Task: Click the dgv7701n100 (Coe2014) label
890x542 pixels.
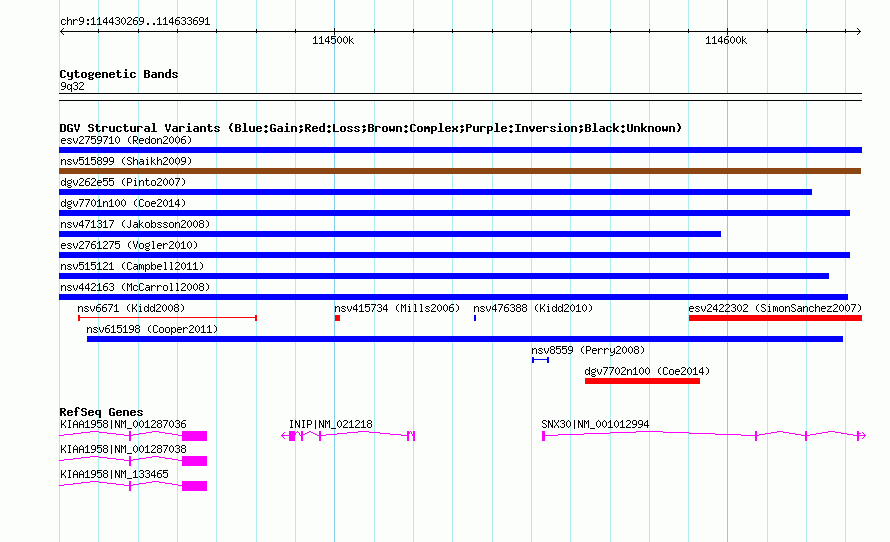Action: click(123, 203)
